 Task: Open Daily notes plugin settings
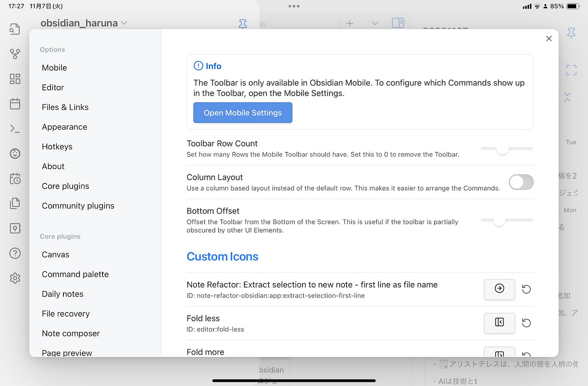(x=63, y=294)
